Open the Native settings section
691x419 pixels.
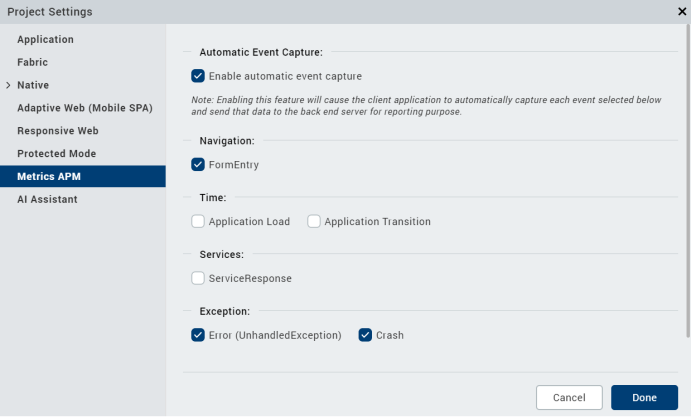[33, 85]
